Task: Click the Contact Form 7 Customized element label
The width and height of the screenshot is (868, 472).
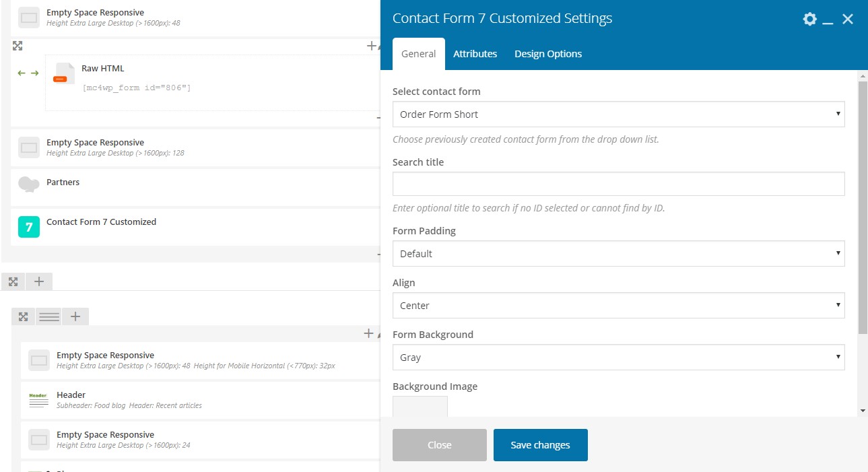Action: click(x=101, y=222)
